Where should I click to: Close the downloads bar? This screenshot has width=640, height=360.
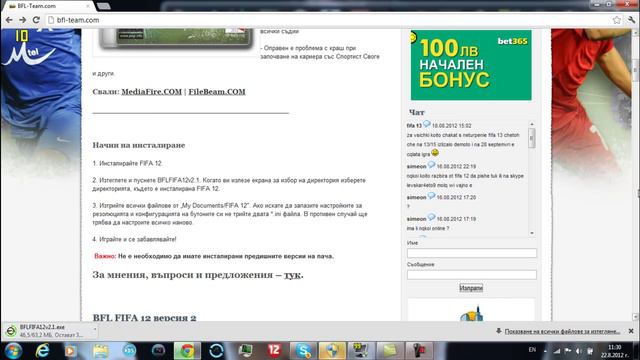pyautogui.click(x=631, y=331)
